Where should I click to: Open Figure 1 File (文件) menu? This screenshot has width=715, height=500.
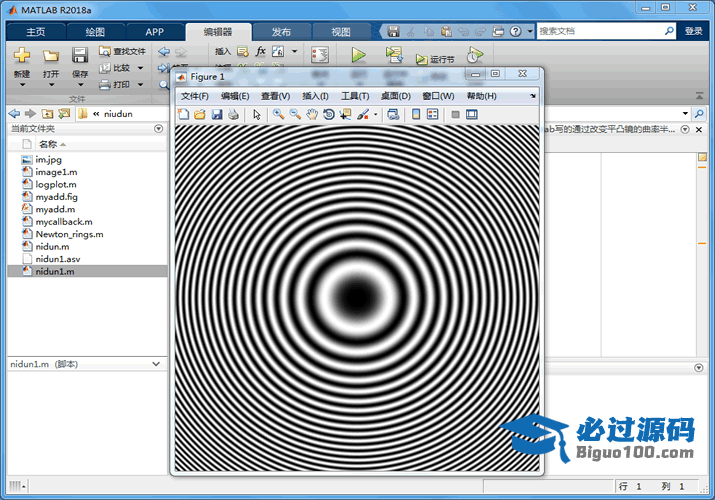(195, 96)
